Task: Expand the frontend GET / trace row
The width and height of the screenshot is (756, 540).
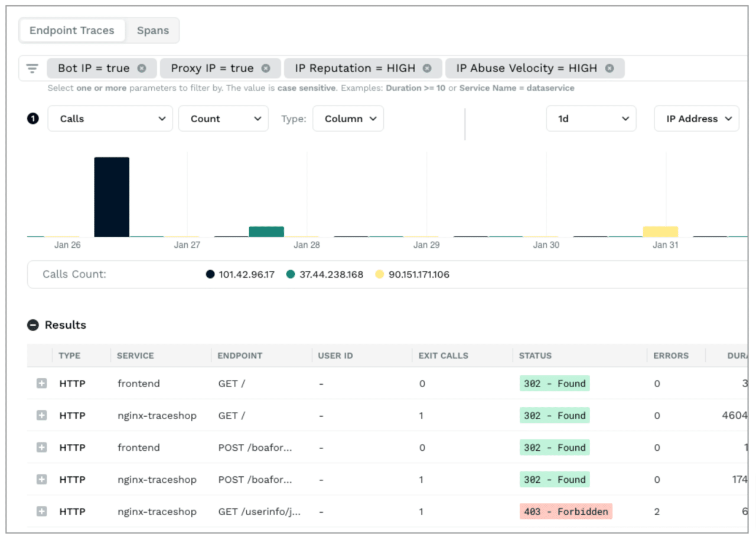Action: pos(41,384)
